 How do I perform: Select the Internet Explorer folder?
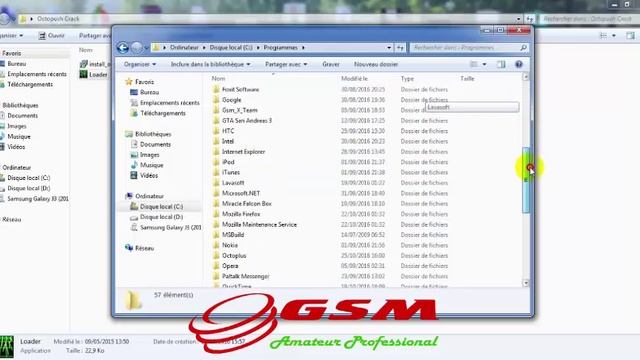click(243, 152)
